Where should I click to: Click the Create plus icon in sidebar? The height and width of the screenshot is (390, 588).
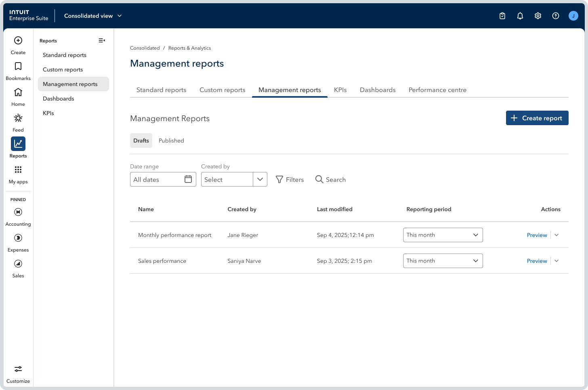[x=18, y=40]
